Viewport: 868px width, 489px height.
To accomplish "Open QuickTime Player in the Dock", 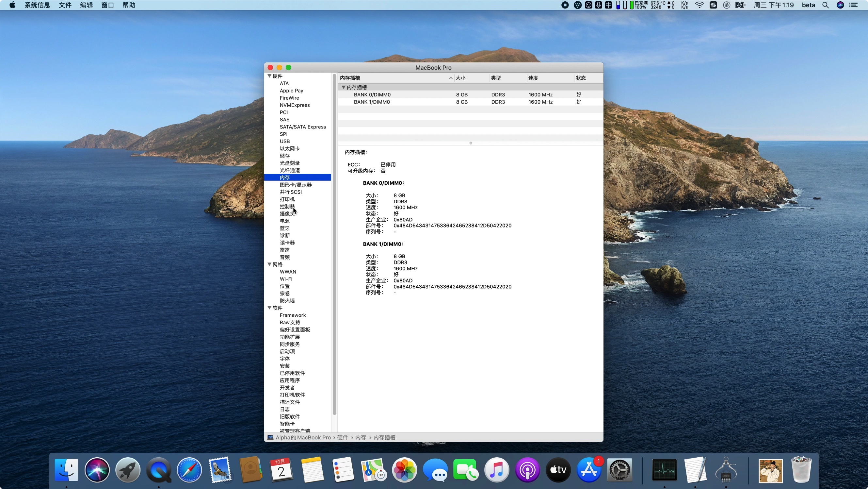I will [158, 469].
